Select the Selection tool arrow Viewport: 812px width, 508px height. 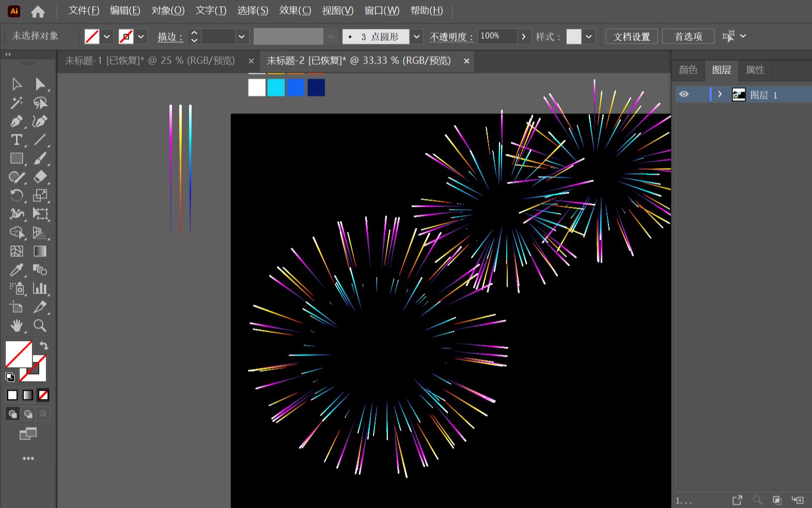[17, 84]
